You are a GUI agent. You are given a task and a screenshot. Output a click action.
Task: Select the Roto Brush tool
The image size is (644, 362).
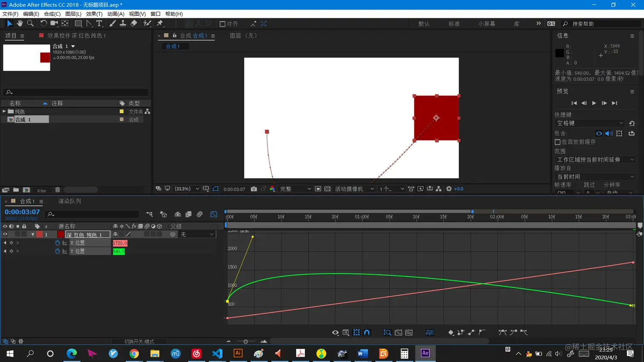pyautogui.click(x=147, y=23)
